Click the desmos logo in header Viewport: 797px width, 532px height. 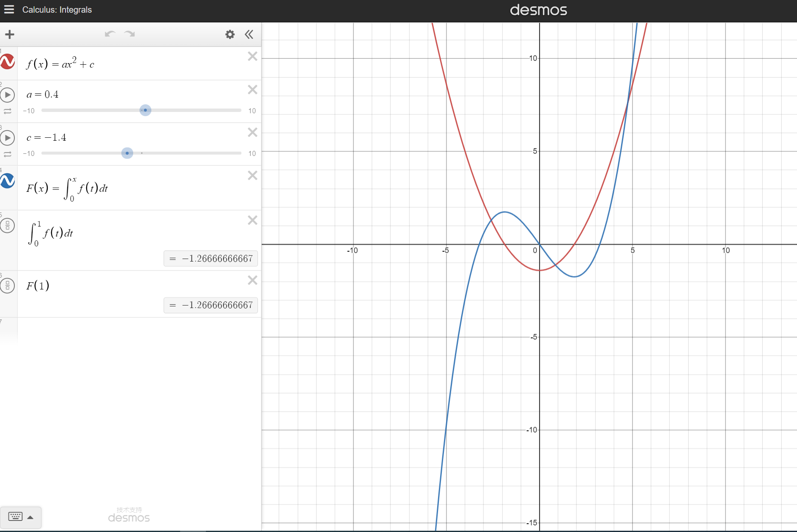[538, 10]
